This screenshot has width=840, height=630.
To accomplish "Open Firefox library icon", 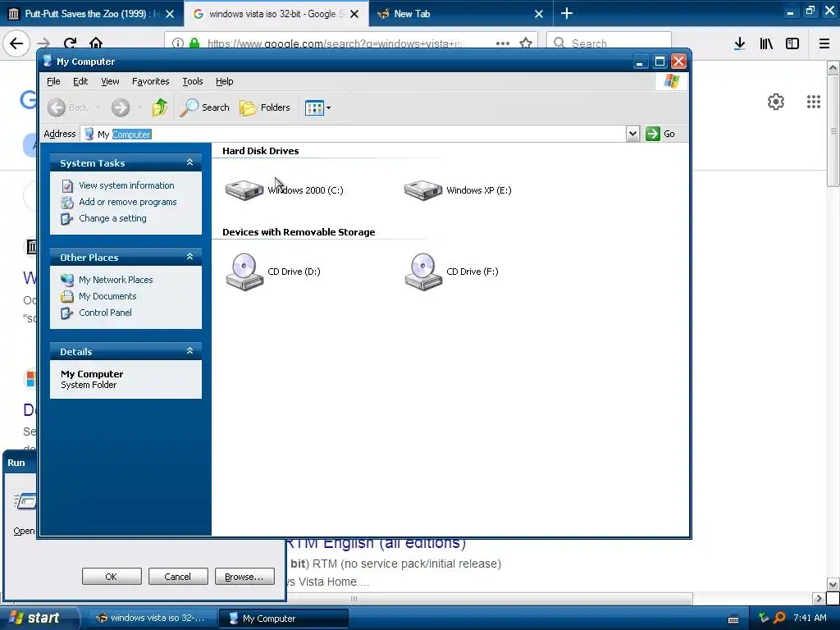I will 766,43.
